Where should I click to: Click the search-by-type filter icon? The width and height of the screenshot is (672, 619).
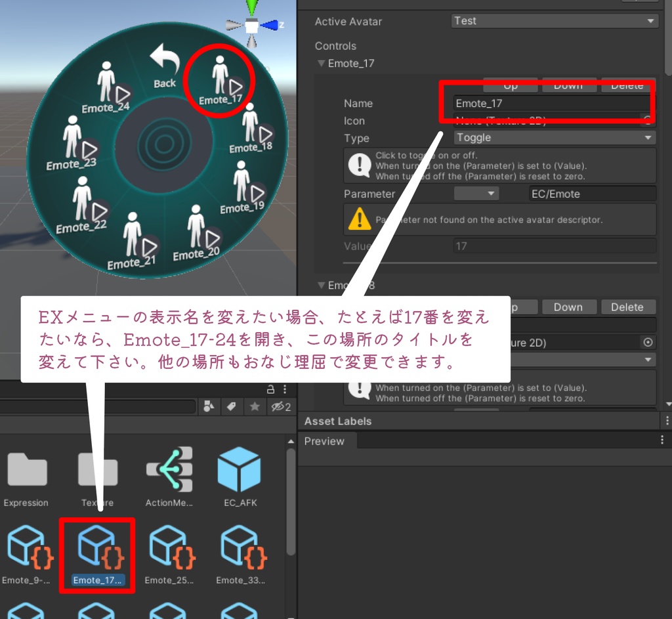tap(209, 406)
